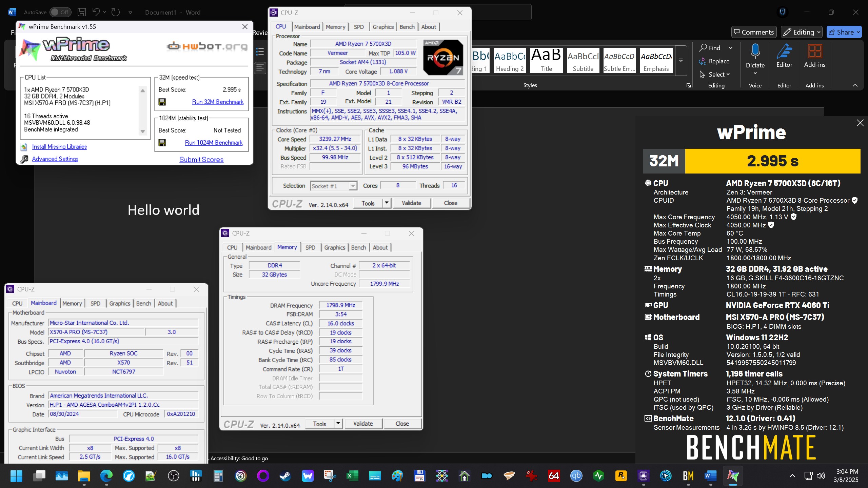Open Install Missing Libraries link
This screenshot has width=868, height=488.
point(59,147)
